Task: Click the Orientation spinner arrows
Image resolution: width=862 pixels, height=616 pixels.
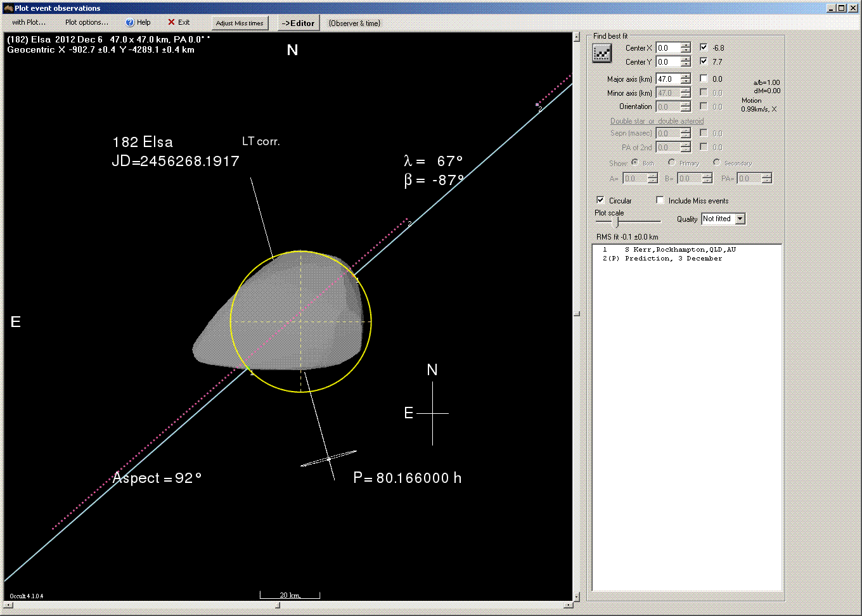Action: coord(685,106)
